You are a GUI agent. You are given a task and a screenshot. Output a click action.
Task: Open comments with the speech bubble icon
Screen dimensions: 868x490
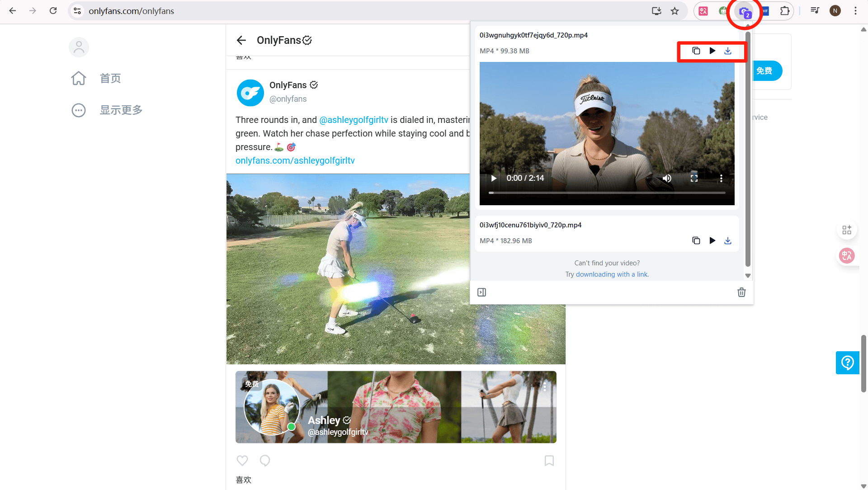coord(265,461)
